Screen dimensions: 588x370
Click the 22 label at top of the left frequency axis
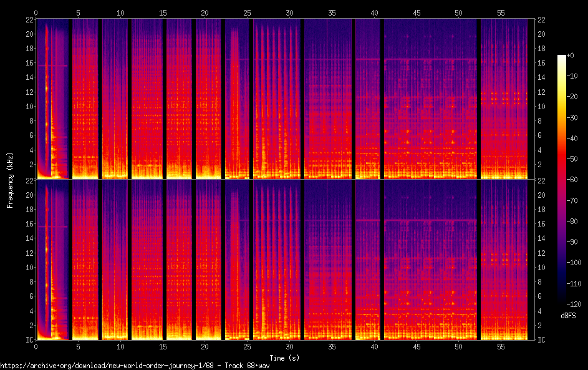[29, 19]
